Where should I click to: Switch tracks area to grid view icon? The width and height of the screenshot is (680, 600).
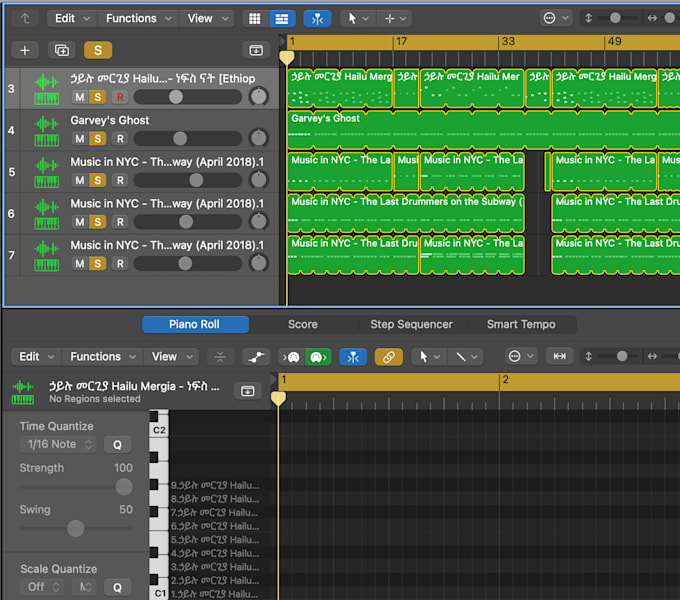[x=255, y=19]
